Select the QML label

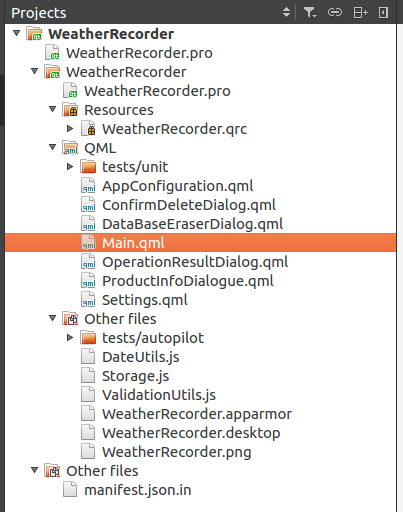100,148
